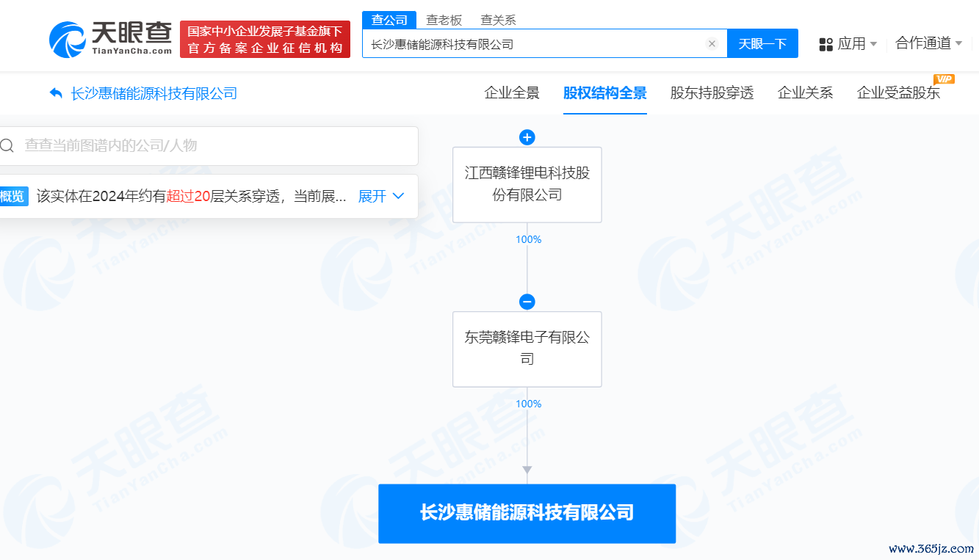Click the 超过20 highlighted text

(188, 196)
